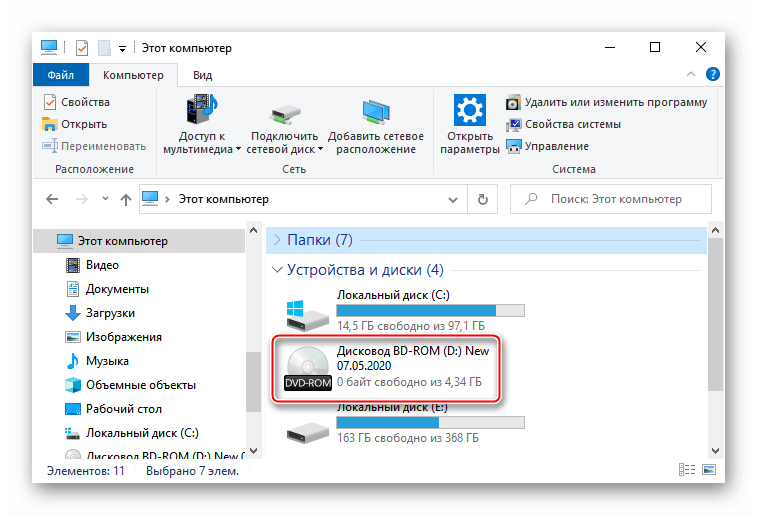Open the Подключить сетевой диск dropdown
The image size is (757, 515).
pos(284,125)
